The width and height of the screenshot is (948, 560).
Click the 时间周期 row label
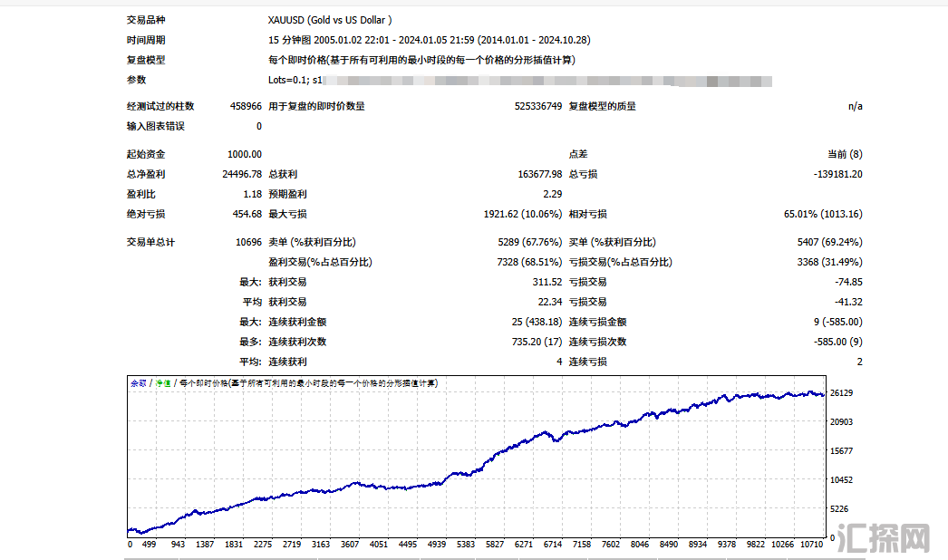[x=146, y=40]
